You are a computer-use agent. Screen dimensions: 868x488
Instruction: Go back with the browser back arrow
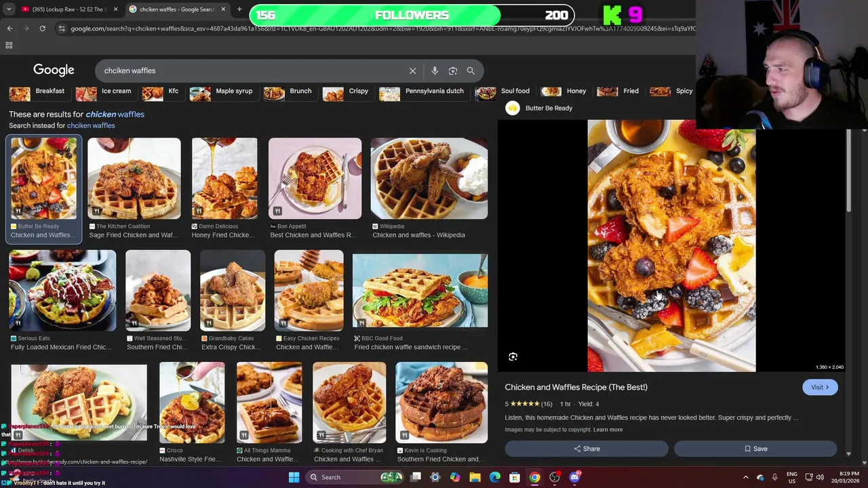9,28
